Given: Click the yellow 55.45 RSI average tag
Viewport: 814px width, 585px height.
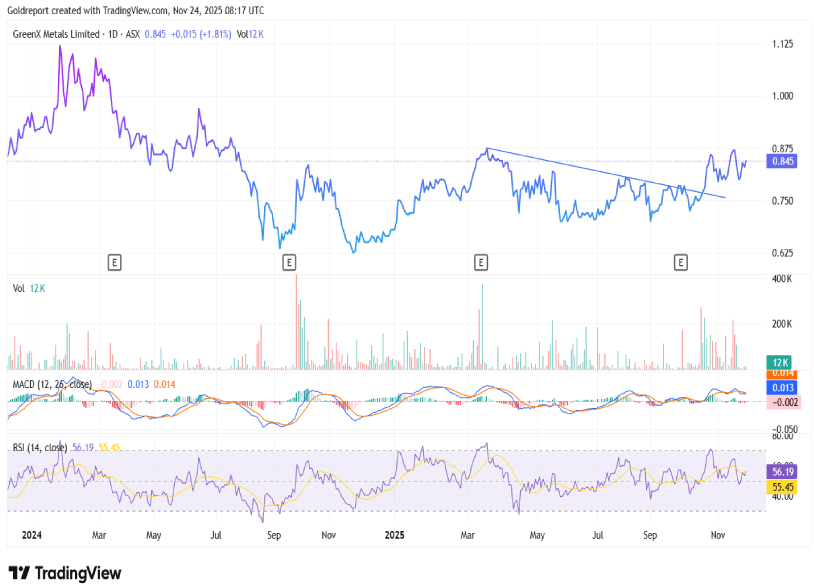Looking at the screenshot, I should click(x=780, y=486).
